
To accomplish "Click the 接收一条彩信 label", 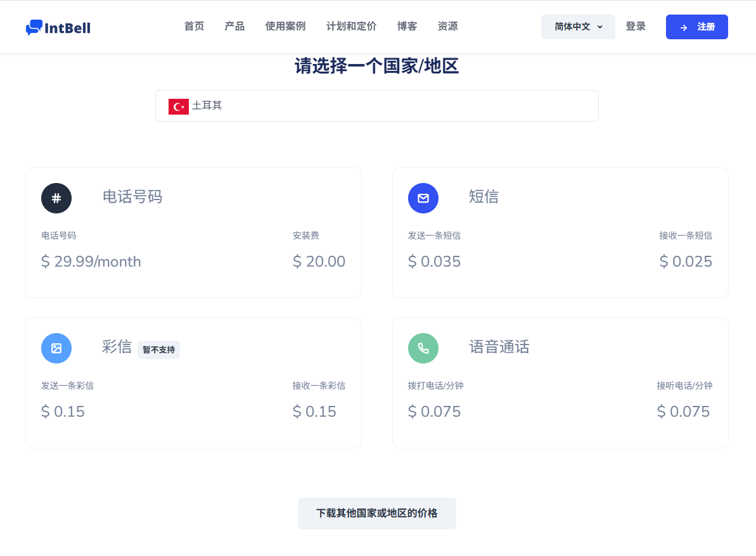I will 319,386.
